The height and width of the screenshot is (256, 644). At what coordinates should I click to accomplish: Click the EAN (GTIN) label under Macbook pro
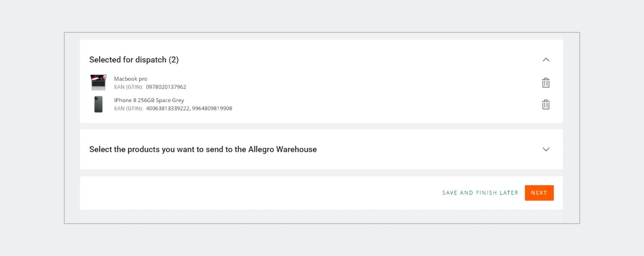(x=128, y=87)
